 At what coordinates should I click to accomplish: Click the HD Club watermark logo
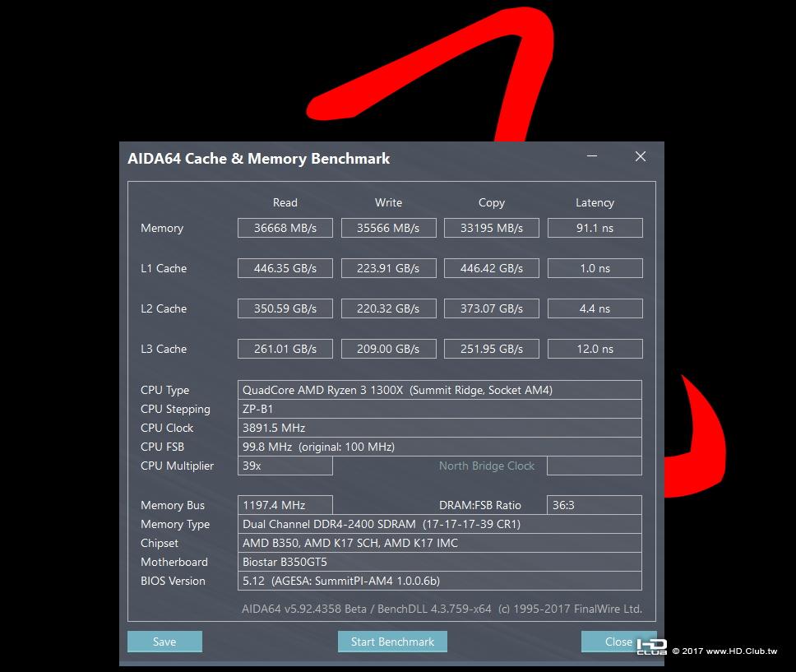point(652,647)
